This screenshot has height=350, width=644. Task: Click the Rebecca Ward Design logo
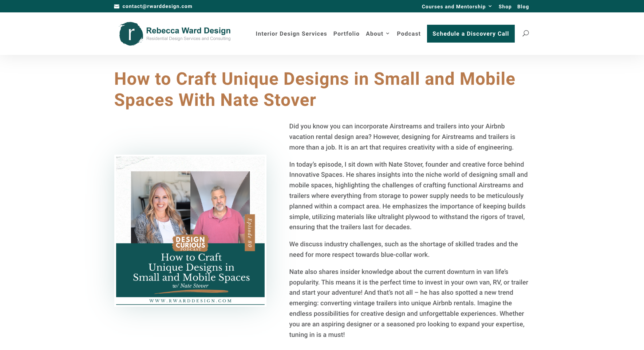175,33
